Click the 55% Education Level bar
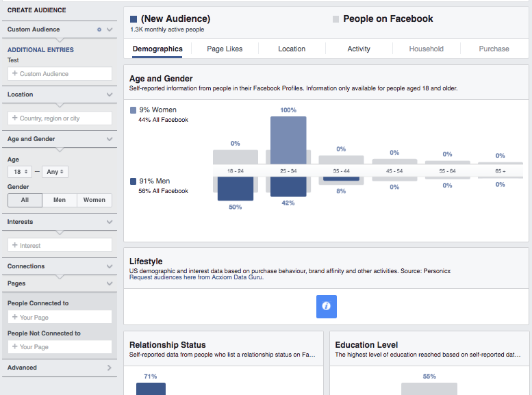 click(x=429, y=389)
